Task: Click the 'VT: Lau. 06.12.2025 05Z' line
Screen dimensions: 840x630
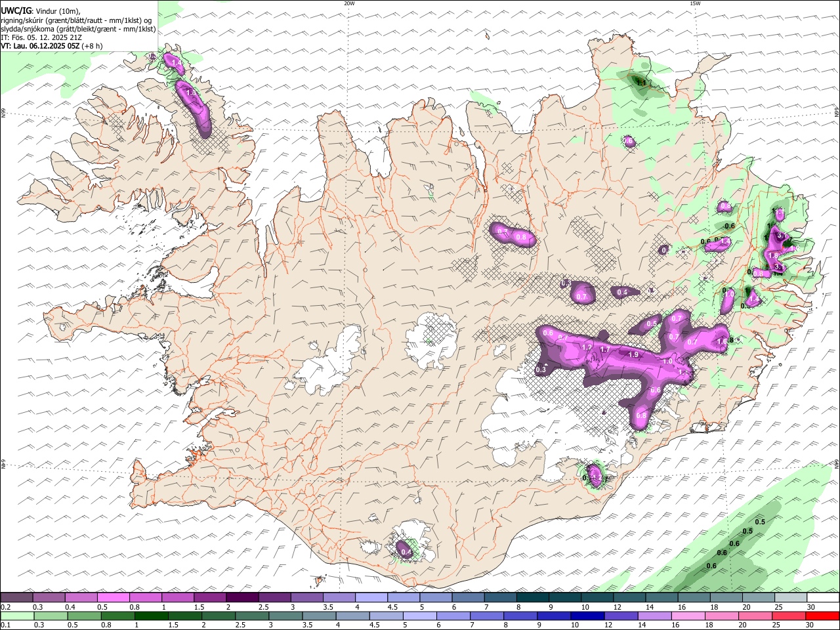Action: (x=40, y=46)
